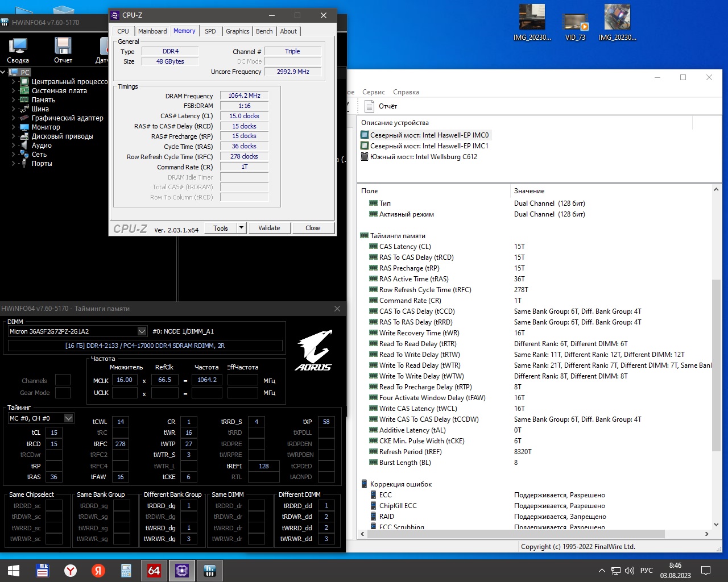Screen dimensions: 728x582
Task: Open the About tab in CPU-Z
Action: point(288,31)
